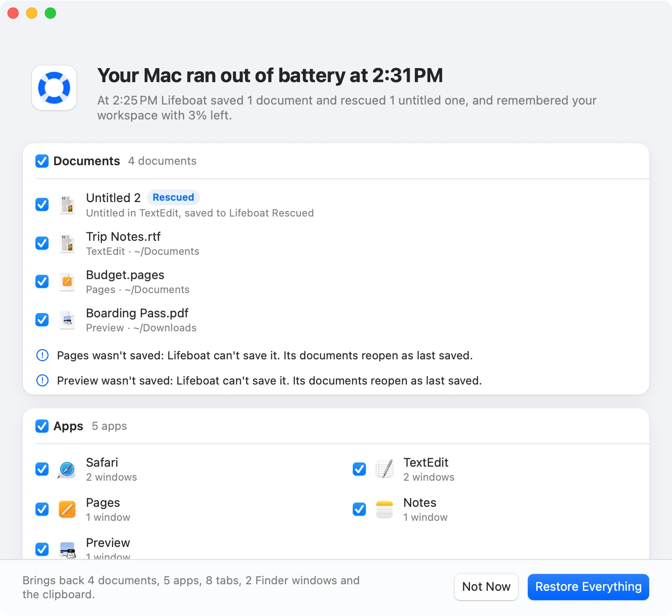
Task: Toggle the TextEdit app checkbox
Action: coord(359,469)
